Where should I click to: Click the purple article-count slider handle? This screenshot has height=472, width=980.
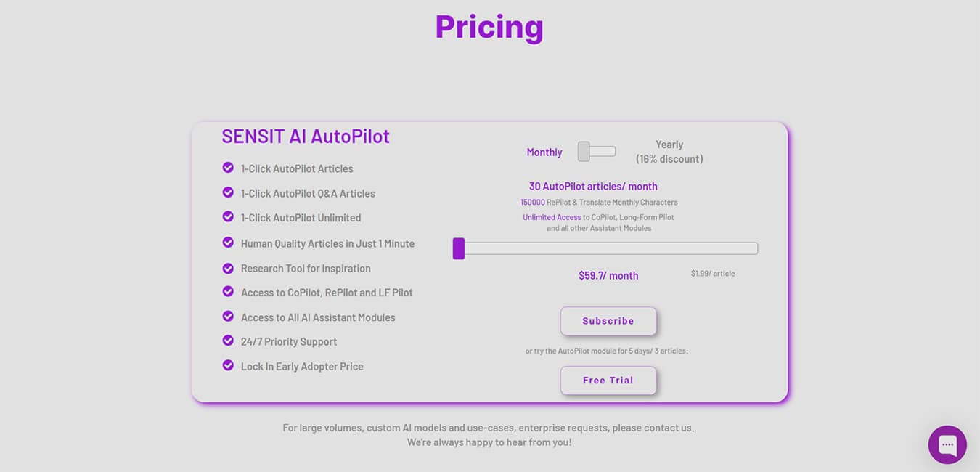point(459,248)
